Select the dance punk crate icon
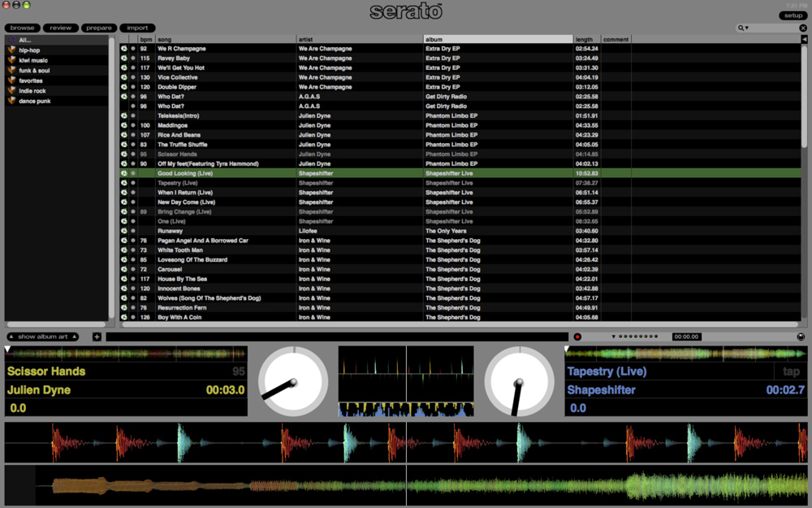The image size is (812, 508). (x=12, y=101)
